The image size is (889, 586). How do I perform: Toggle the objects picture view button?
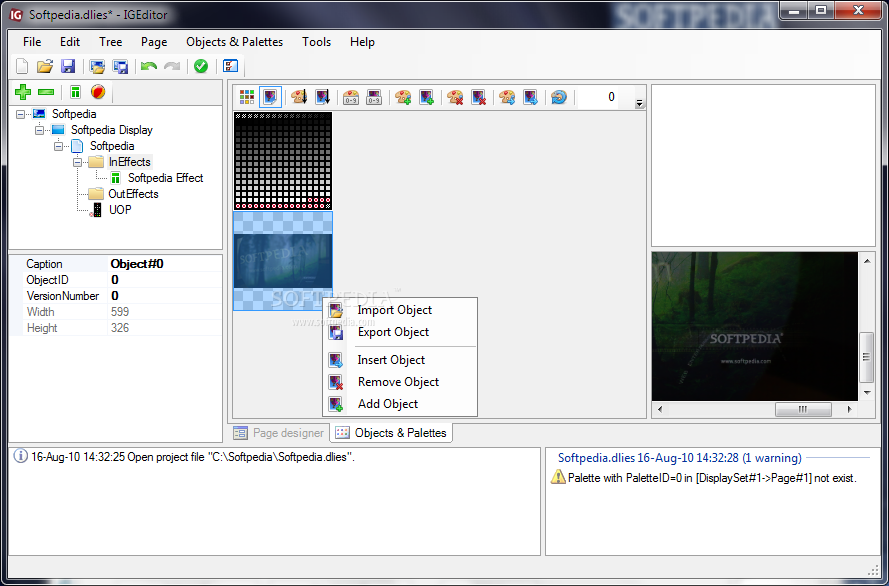click(270, 97)
